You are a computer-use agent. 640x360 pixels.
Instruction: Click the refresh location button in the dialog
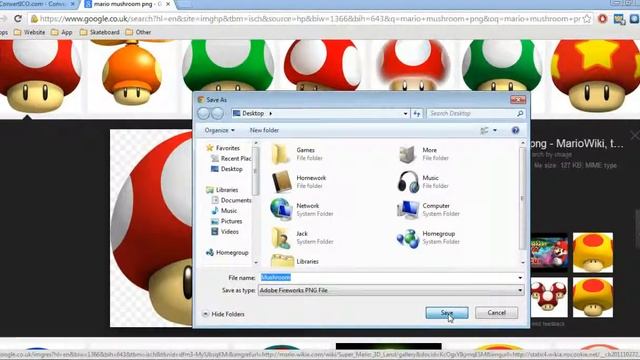click(417, 113)
